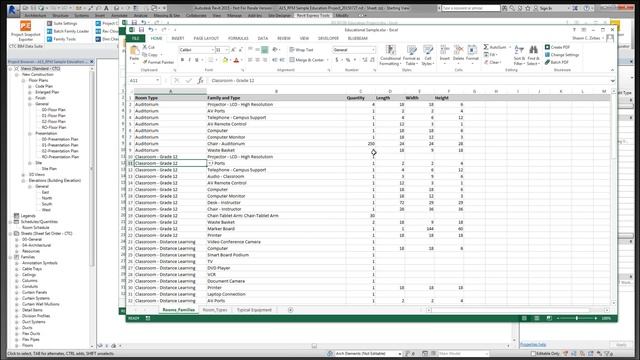Viewport: 640px width, 360px height.
Task: Open Family Tools in Revit ribbon
Action: pyautogui.click(x=61, y=39)
